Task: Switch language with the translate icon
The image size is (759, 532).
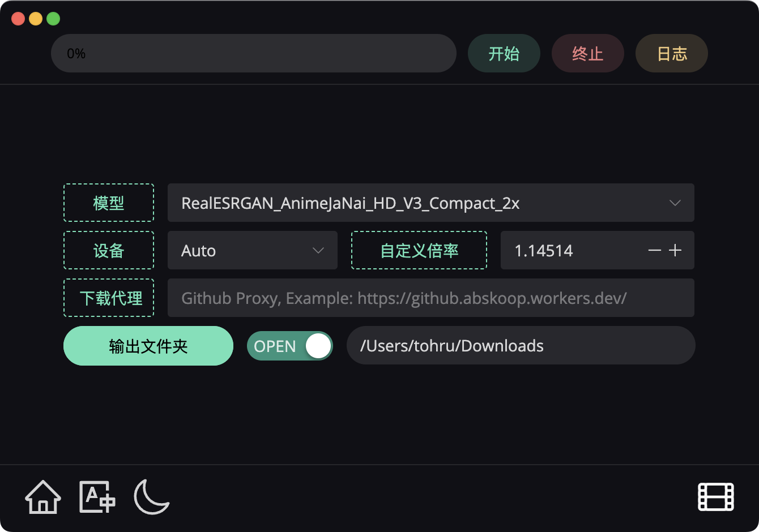Action: pyautogui.click(x=97, y=497)
